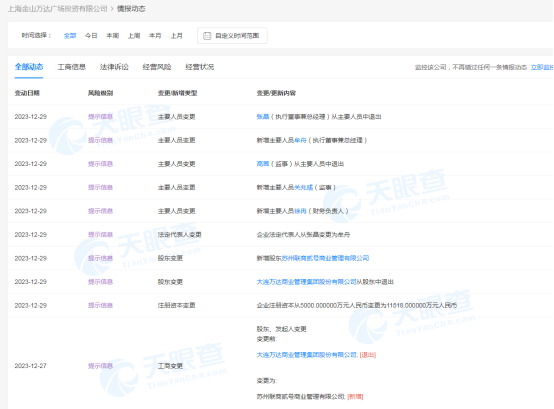Open the newly added 监事 person link

[303, 188]
